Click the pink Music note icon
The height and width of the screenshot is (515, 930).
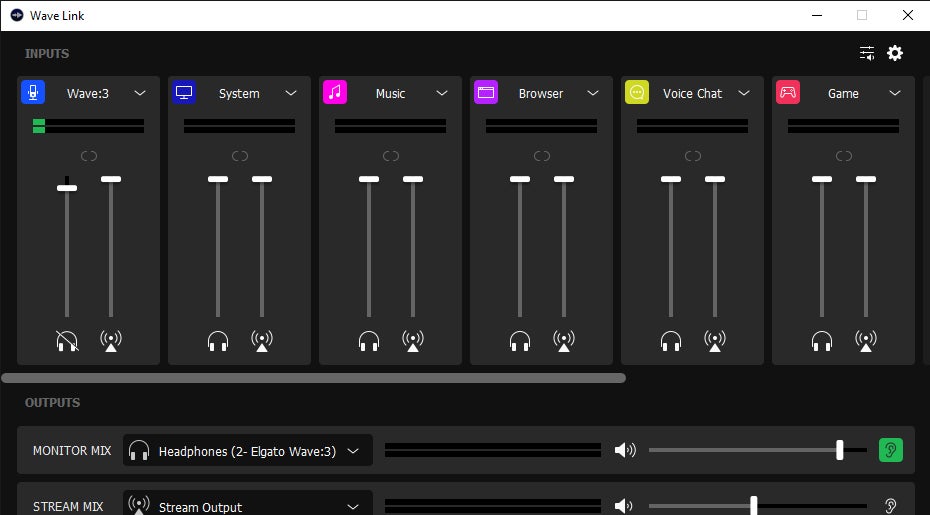point(335,93)
